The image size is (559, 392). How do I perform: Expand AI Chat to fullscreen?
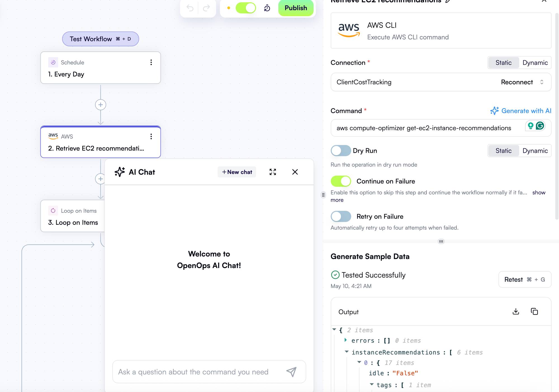(273, 172)
